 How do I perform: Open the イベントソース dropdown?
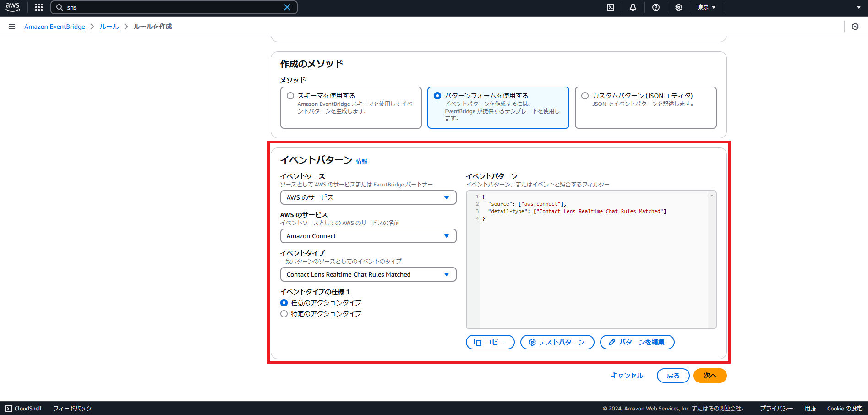368,197
